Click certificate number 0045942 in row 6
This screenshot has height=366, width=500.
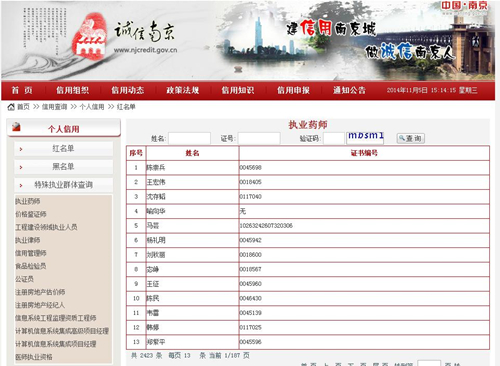tap(250, 240)
